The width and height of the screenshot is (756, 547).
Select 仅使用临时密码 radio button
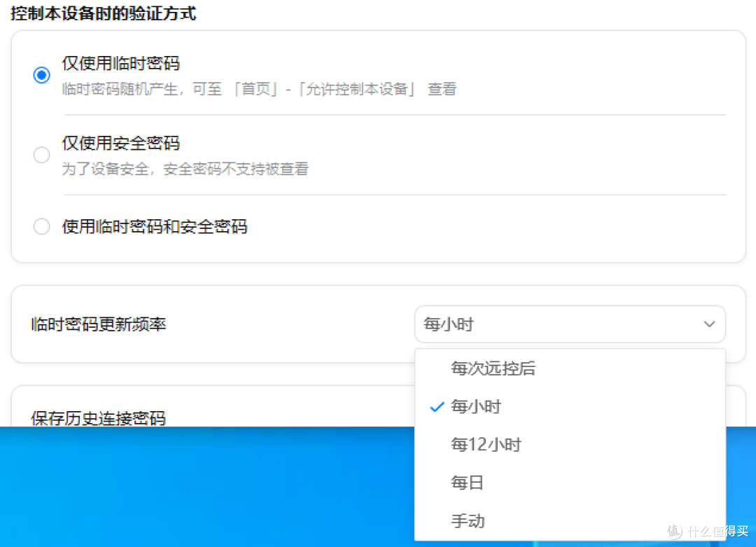point(41,75)
